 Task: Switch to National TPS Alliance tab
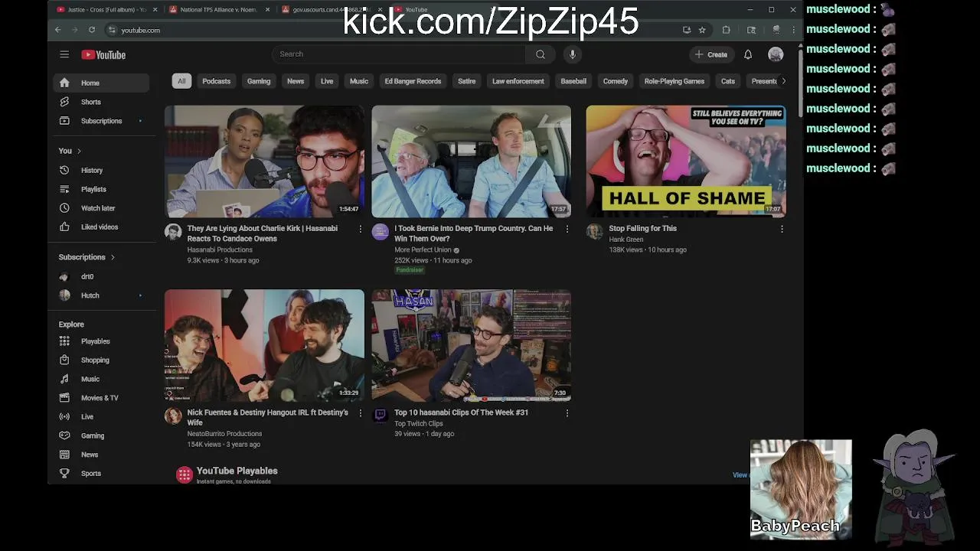coord(220,9)
